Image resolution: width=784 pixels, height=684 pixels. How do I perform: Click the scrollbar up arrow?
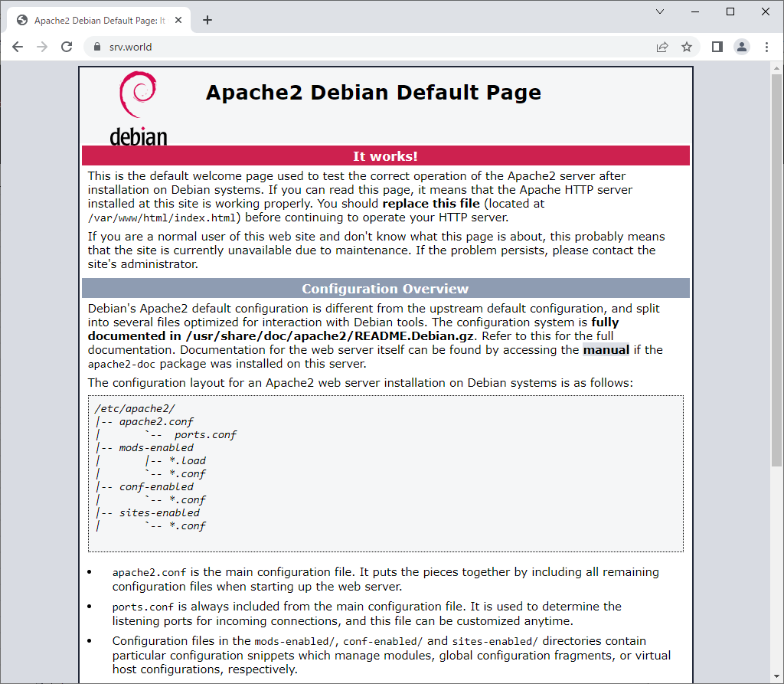click(x=776, y=68)
